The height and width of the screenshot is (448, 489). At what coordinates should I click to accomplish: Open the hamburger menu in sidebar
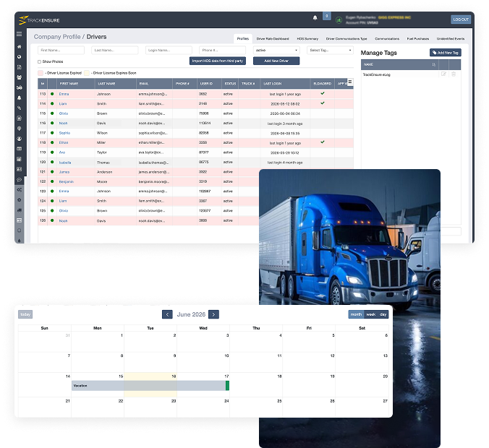[x=20, y=34]
